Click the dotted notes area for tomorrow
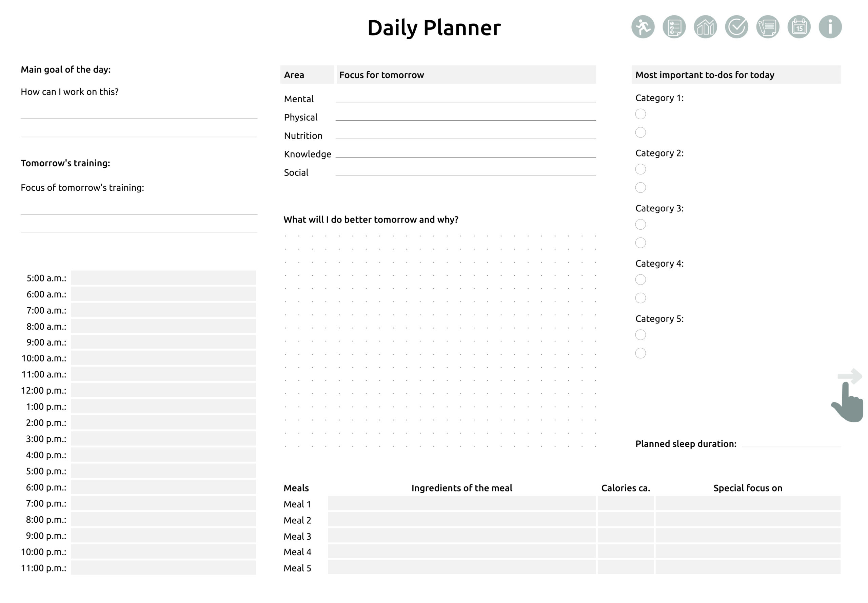Image resolution: width=868 pixels, height=603 pixels. point(440,340)
